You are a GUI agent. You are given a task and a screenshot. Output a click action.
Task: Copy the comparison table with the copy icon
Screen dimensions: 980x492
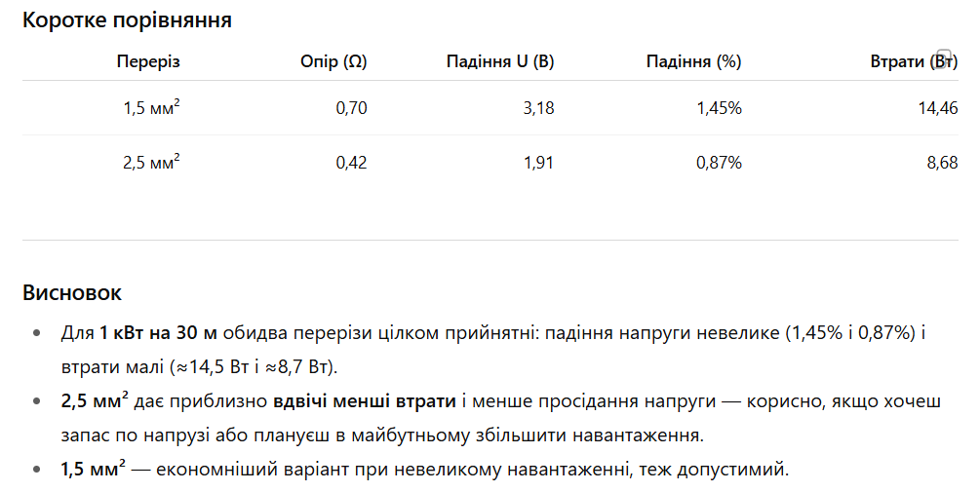944,57
